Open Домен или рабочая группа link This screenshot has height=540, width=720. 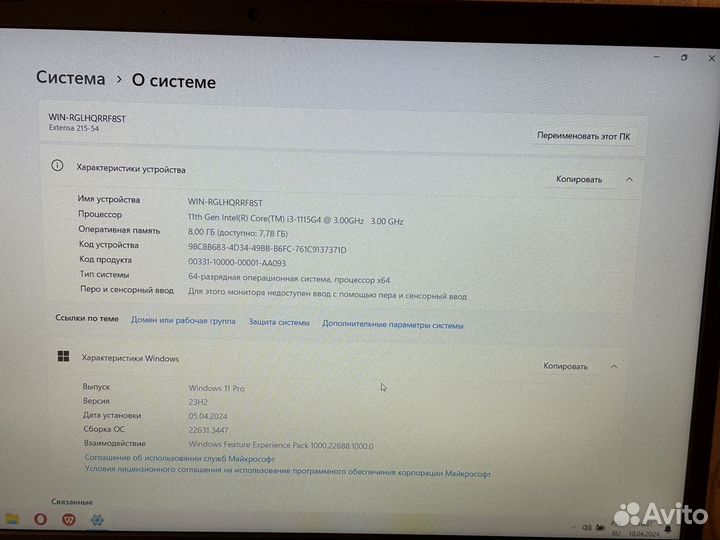183,321
